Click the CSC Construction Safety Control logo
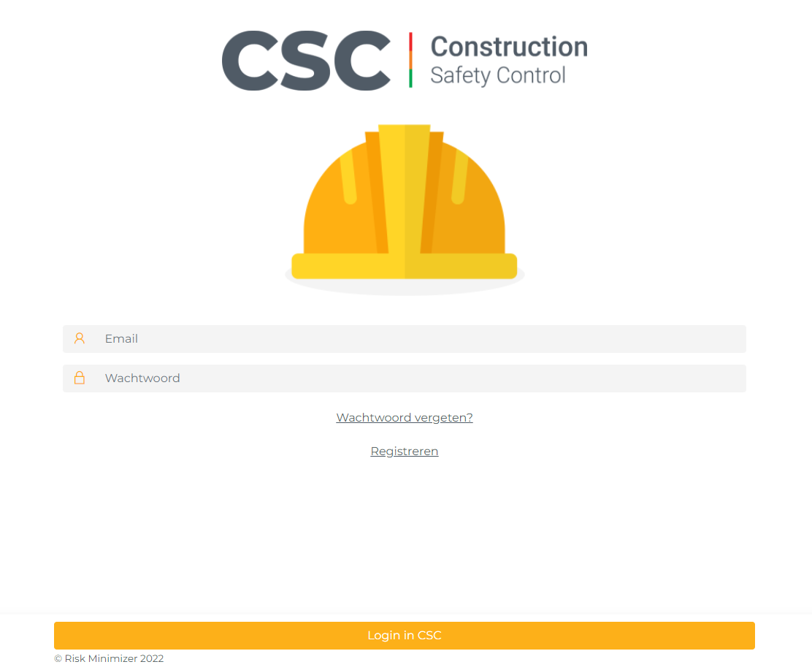This screenshot has height=670, width=812. click(405, 61)
